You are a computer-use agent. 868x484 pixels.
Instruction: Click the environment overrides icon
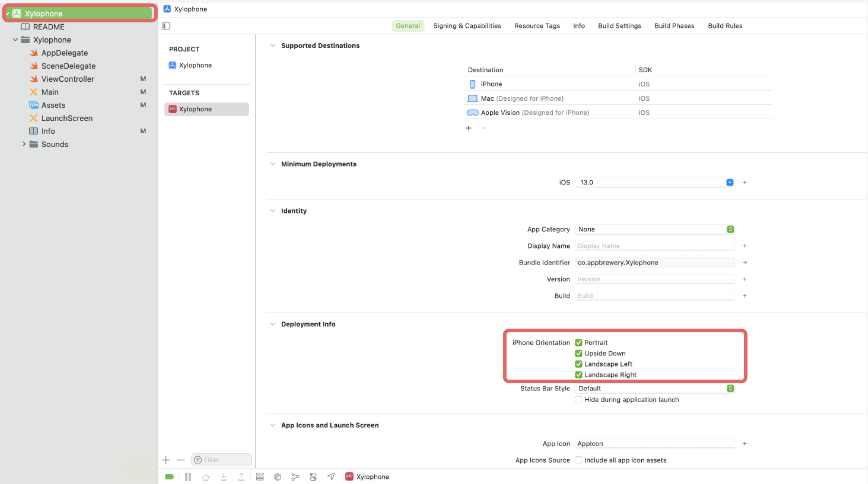point(313,477)
